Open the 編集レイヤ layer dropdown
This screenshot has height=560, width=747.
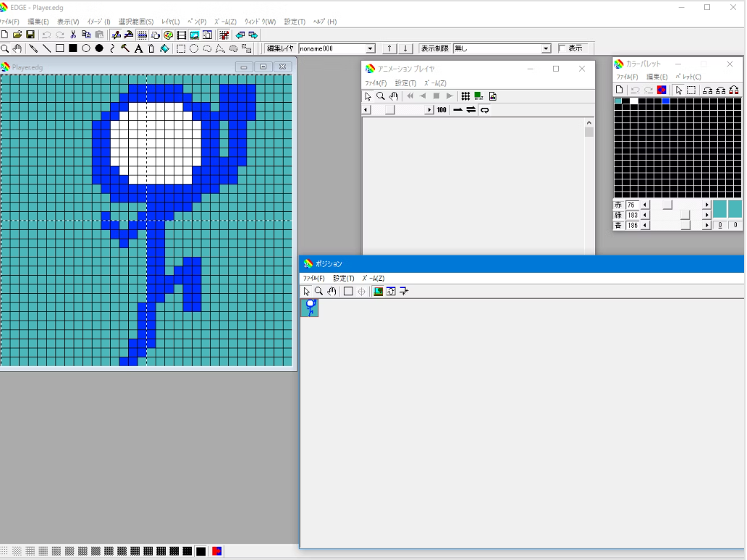[371, 48]
